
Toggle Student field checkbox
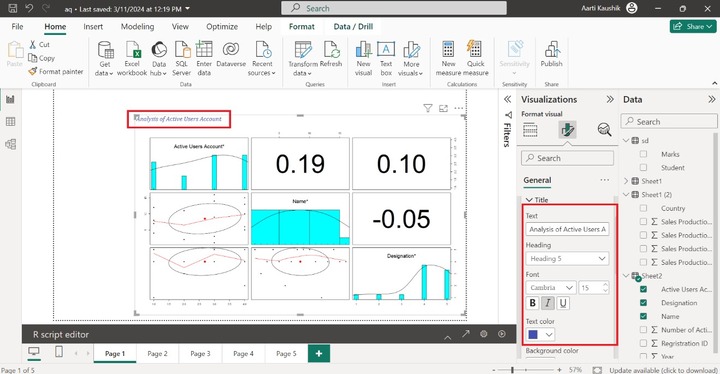click(x=643, y=168)
